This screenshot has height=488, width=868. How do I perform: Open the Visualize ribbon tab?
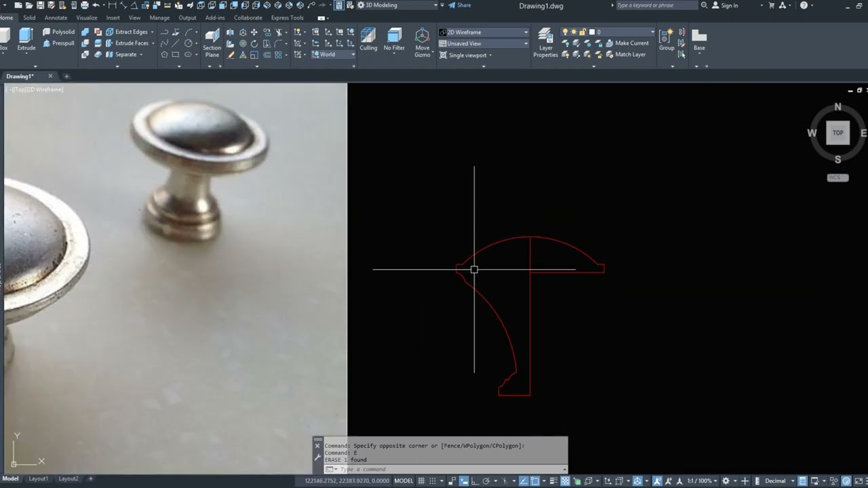[x=87, y=18]
